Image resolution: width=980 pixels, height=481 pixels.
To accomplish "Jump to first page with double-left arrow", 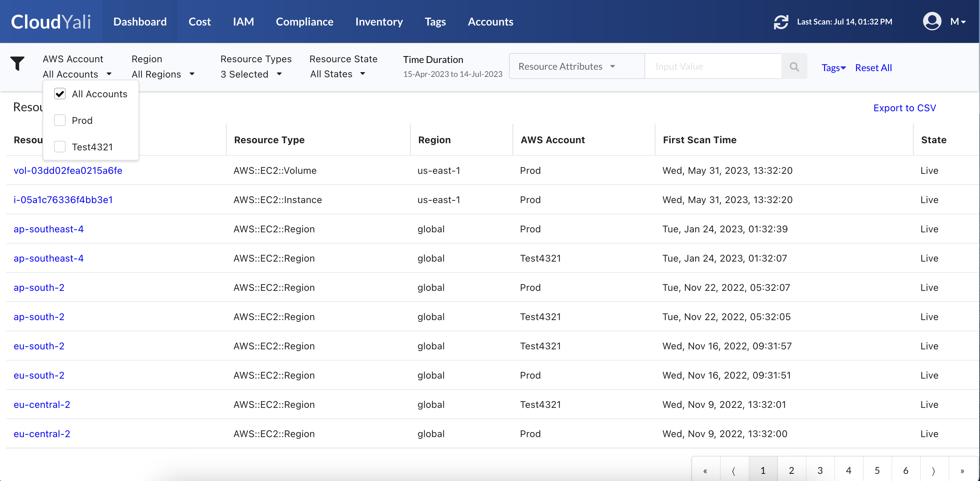I will (x=706, y=470).
